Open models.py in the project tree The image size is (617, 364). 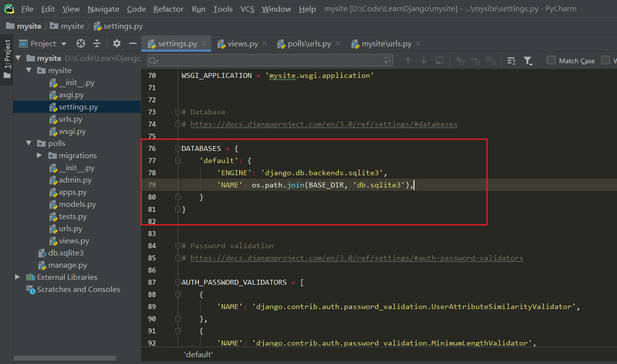(x=77, y=204)
